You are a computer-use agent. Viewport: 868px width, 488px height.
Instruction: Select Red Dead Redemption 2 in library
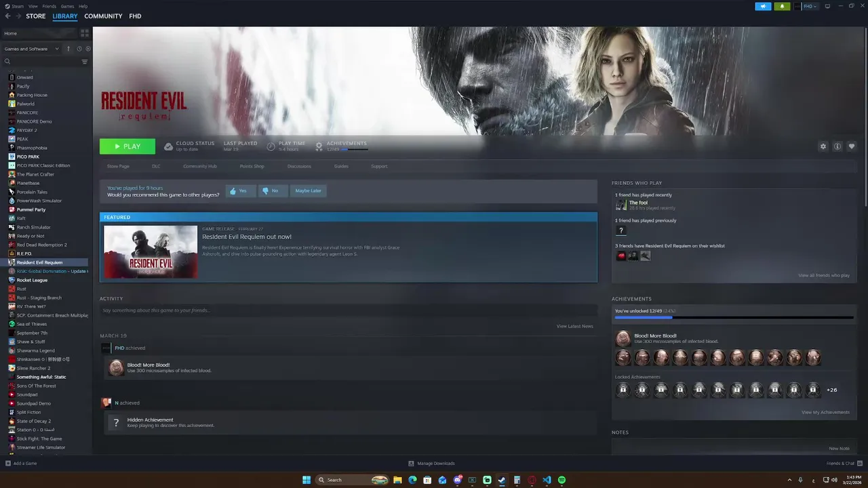41,245
